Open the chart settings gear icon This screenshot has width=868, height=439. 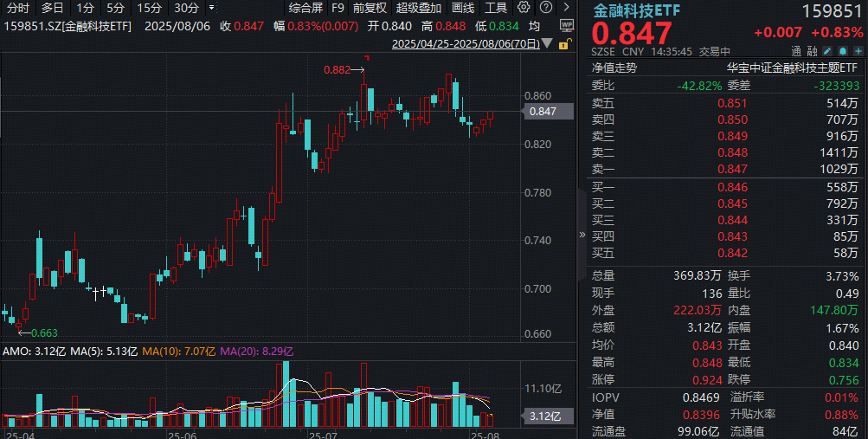(x=523, y=7)
